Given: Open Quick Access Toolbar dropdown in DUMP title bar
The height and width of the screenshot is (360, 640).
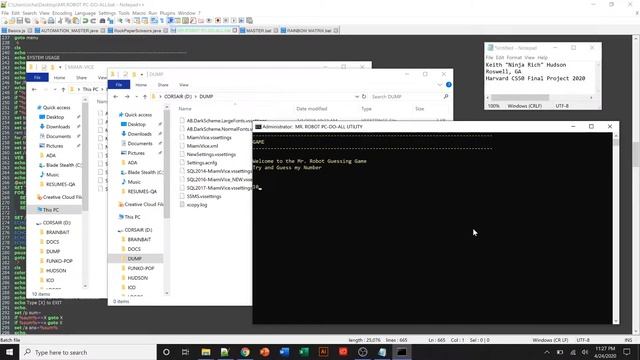Looking at the screenshot, I should tap(142, 74).
